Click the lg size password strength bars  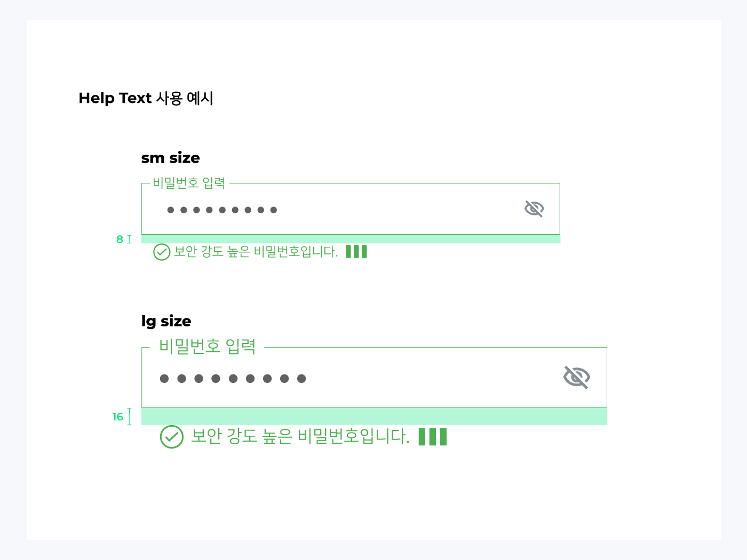point(433,436)
